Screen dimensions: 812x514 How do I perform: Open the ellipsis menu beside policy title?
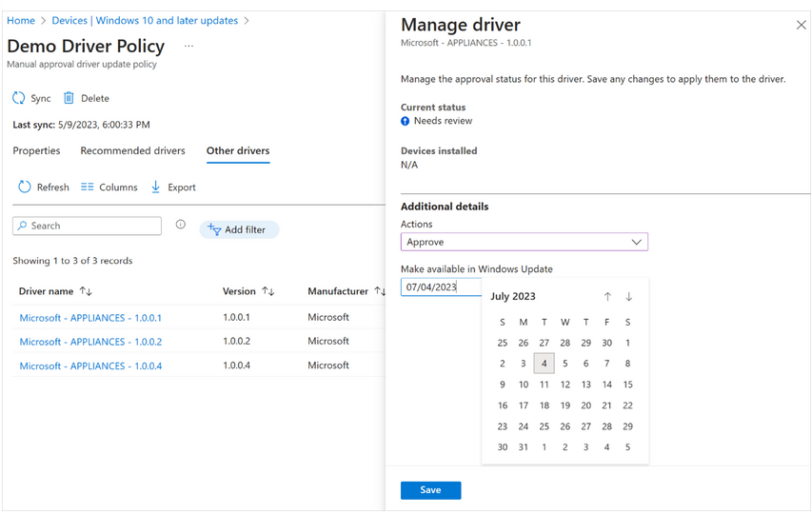(188, 47)
